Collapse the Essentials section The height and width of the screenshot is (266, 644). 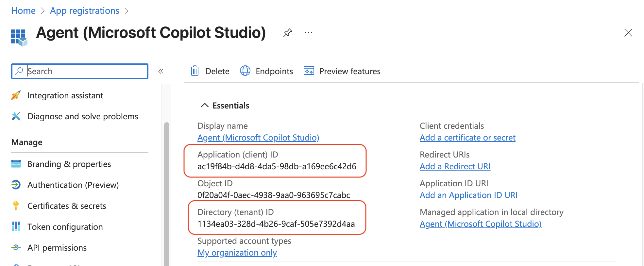[205, 106]
